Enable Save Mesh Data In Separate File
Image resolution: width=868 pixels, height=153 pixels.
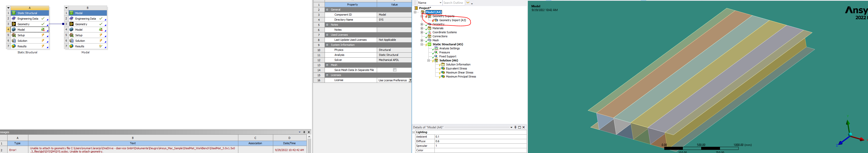pos(395,70)
